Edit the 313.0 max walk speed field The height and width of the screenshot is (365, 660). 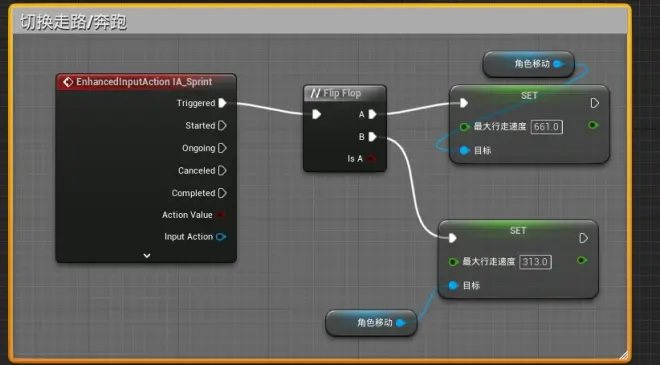535,262
